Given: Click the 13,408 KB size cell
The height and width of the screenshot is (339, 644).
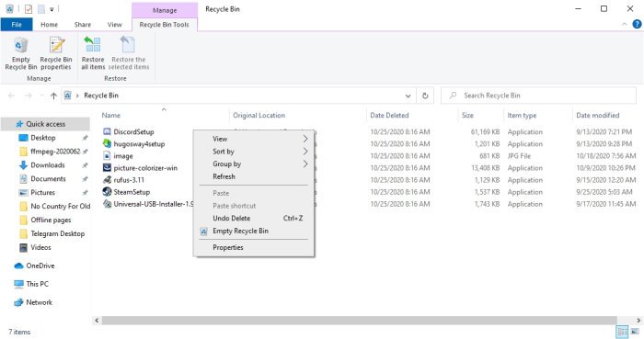Looking at the screenshot, I should pos(485,168).
